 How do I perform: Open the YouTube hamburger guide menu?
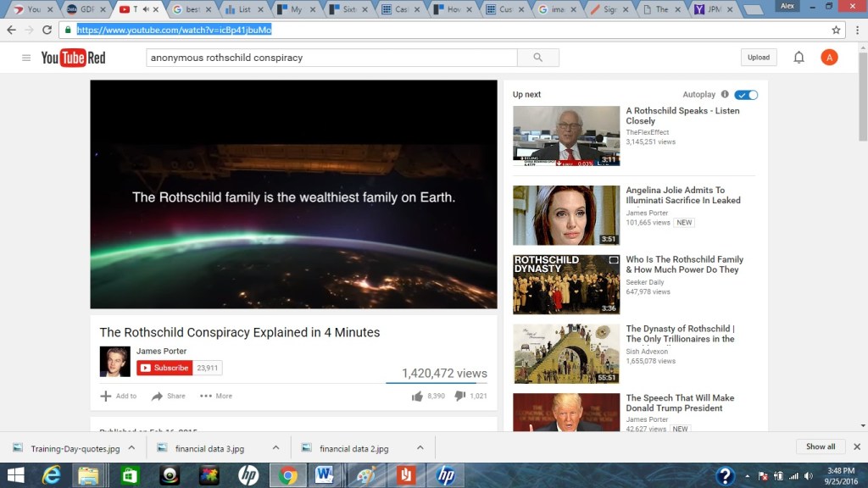[x=26, y=58]
